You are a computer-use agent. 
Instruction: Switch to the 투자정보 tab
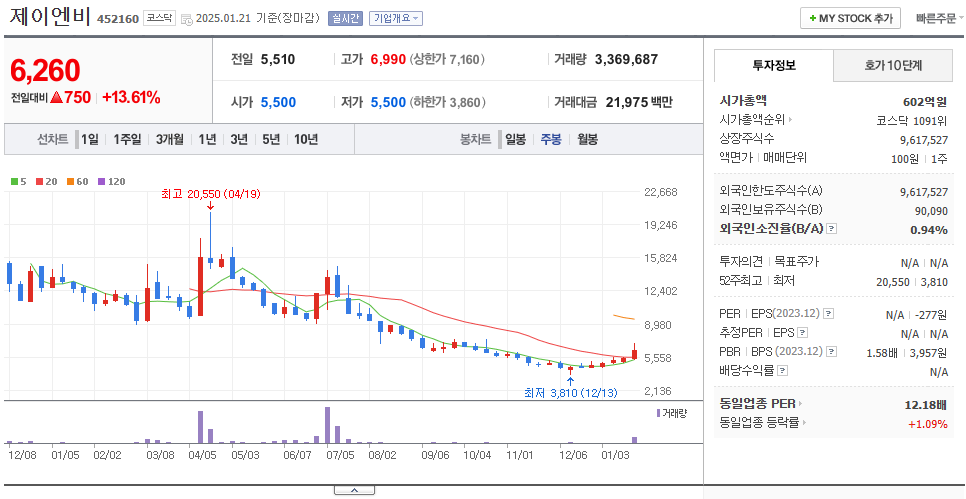pos(774,65)
